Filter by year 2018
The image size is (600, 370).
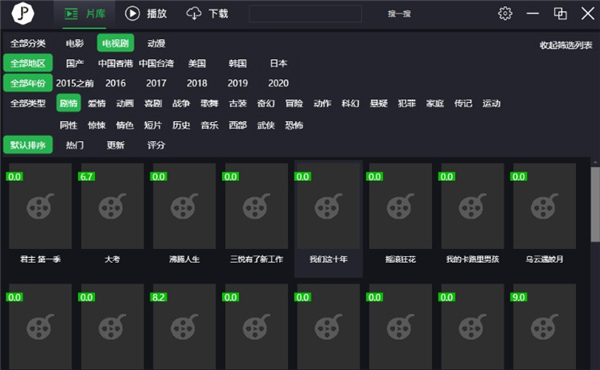click(x=197, y=83)
